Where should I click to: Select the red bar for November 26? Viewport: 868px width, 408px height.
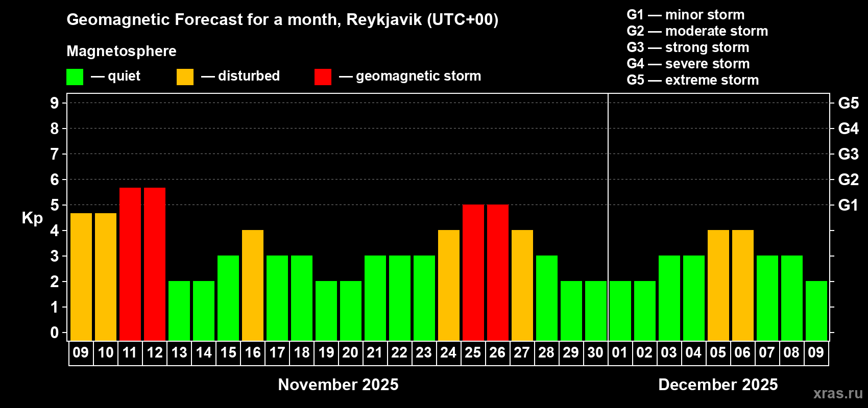[x=498, y=273]
